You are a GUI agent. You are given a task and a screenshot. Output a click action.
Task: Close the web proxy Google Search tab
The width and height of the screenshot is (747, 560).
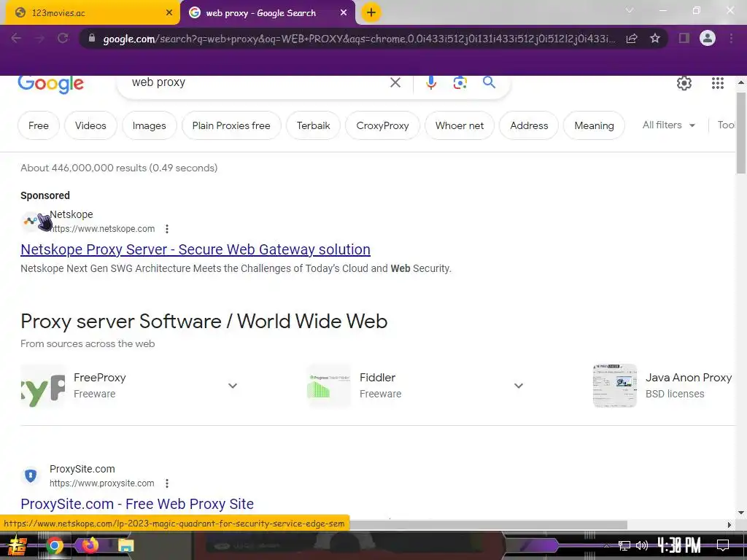(x=344, y=13)
